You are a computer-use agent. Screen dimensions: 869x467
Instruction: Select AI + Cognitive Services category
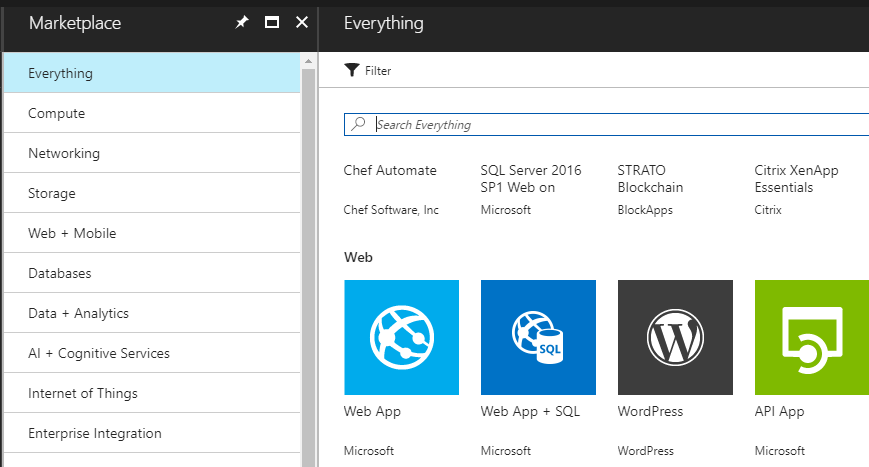(99, 354)
